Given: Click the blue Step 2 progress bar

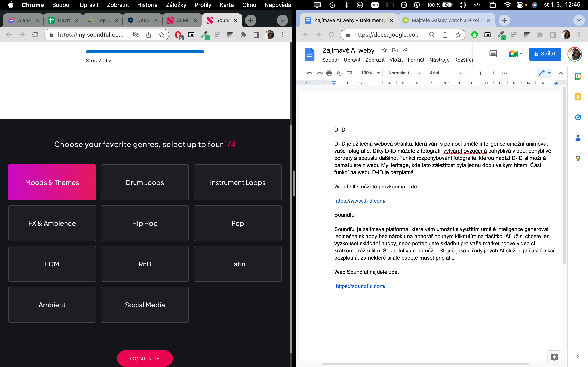Looking at the screenshot, I should point(145,52).
